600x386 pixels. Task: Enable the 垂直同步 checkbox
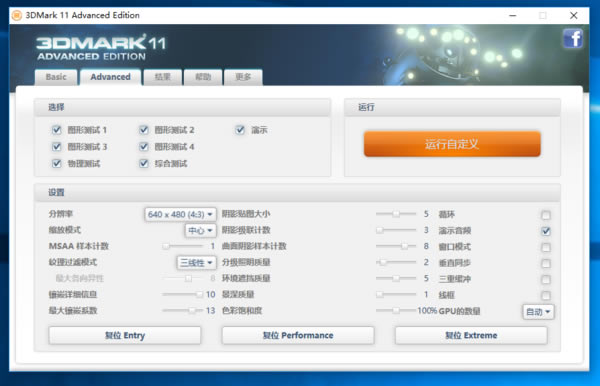pyautogui.click(x=546, y=264)
